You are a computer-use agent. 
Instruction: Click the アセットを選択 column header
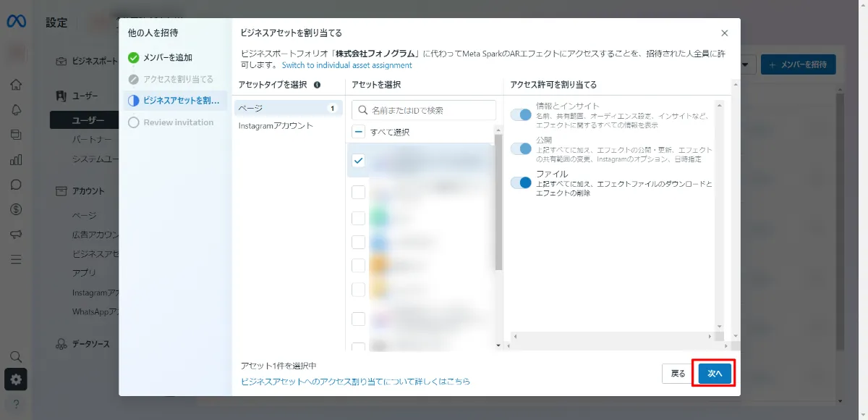(x=376, y=85)
